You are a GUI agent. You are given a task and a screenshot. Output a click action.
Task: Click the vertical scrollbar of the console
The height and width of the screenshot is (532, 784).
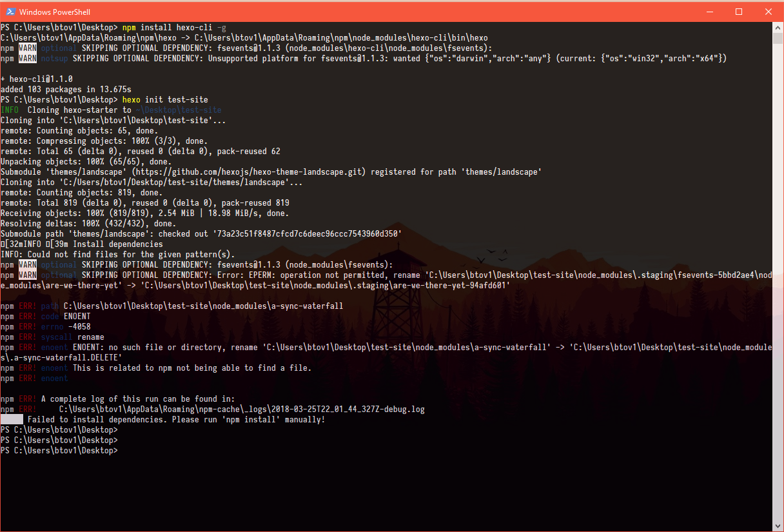pos(778,276)
